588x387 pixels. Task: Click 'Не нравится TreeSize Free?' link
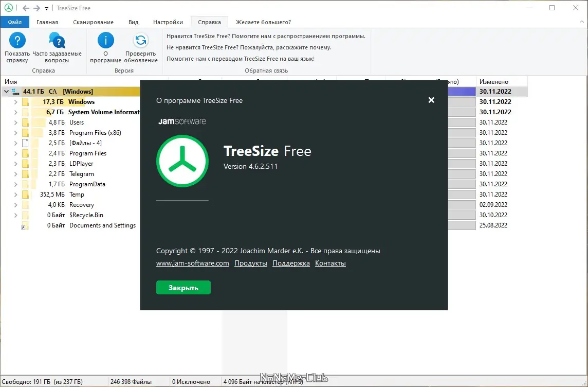click(x=249, y=48)
